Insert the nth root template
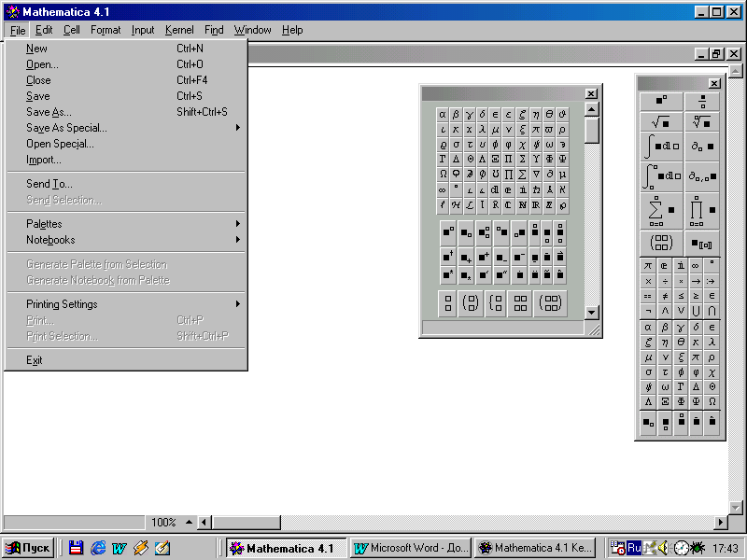This screenshot has width=747, height=560. pos(702,122)
